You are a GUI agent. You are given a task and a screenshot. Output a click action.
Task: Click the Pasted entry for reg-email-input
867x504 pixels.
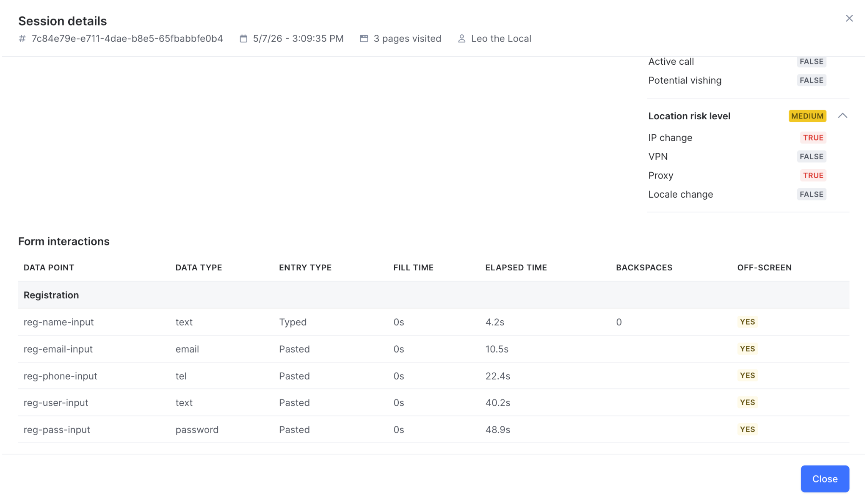click(x=294, y=349)
